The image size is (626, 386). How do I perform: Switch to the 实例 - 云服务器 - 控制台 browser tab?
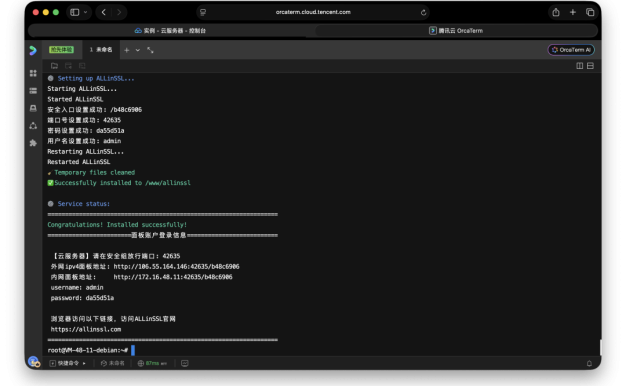click(x=170, y=31)
